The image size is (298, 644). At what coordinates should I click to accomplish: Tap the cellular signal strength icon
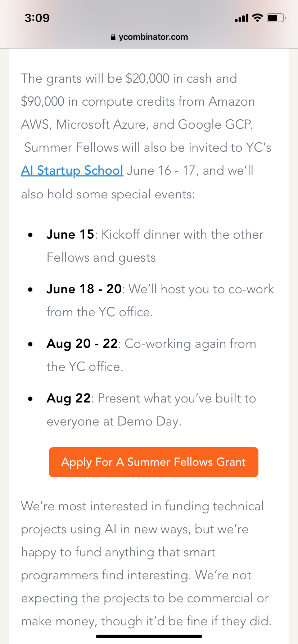(241, 18)
